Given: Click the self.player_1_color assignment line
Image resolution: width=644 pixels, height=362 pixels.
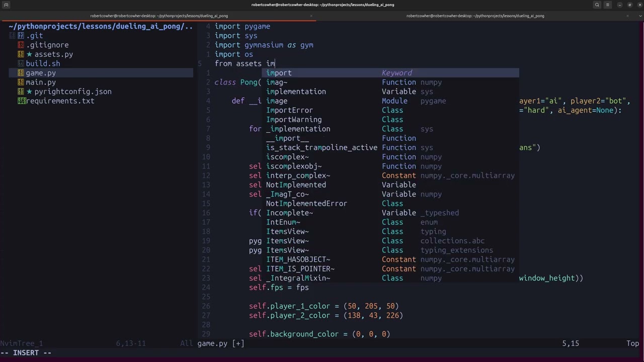Looking at the screenshot, I should click(x=324, y=306).
